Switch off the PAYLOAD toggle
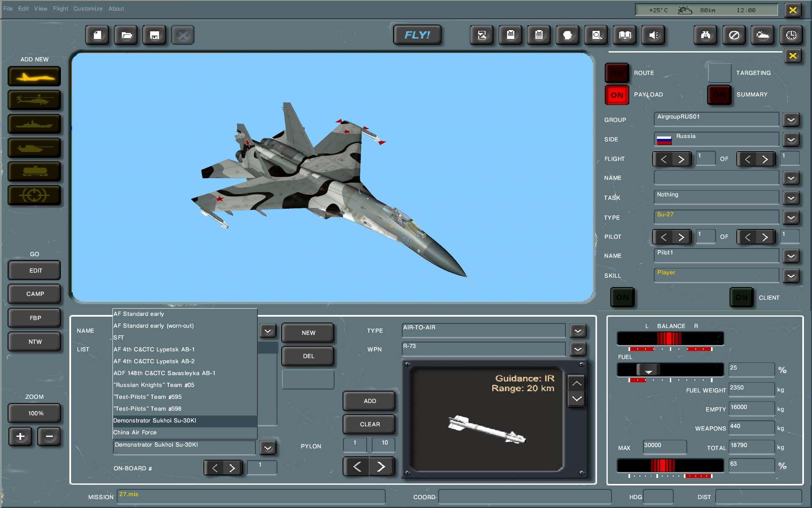 coord(617,95)
